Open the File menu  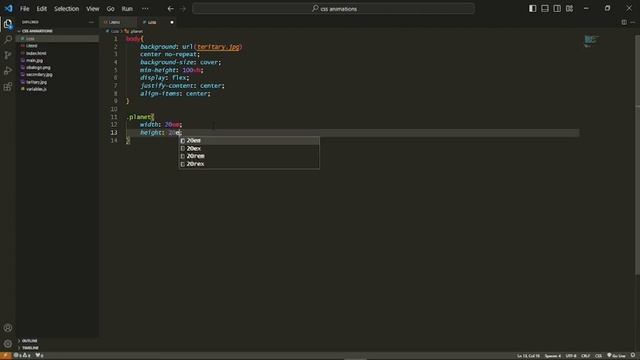click(x=24, y=9)
